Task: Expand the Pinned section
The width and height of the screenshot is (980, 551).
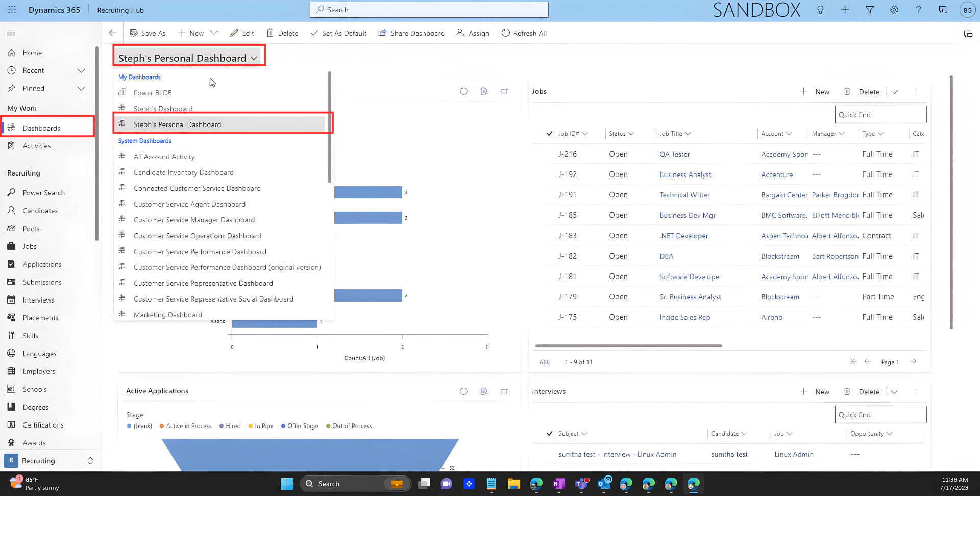Action: pos(81,88)
